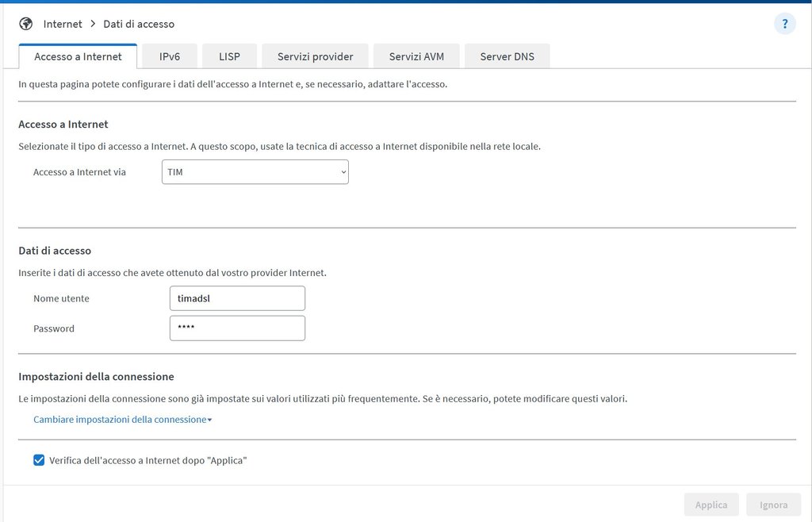Switch to the 'Servizi provider' tab
The width and height of the screenshot is (812, 522).
click(x=315, y=56)
